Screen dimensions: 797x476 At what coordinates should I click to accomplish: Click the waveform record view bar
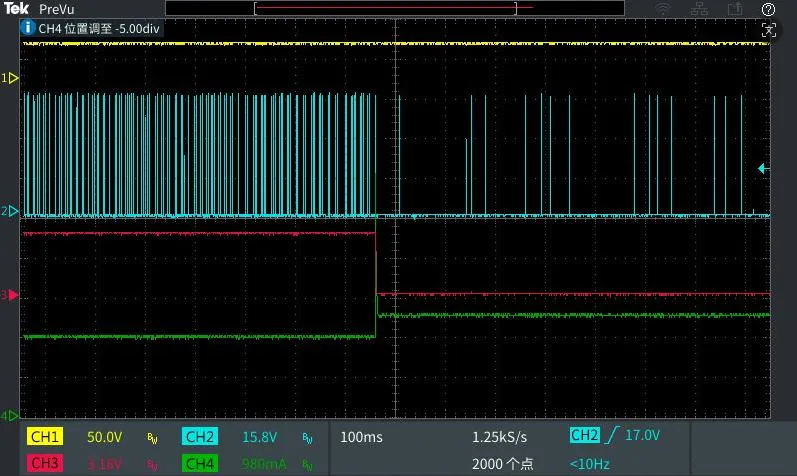(395, 8)
